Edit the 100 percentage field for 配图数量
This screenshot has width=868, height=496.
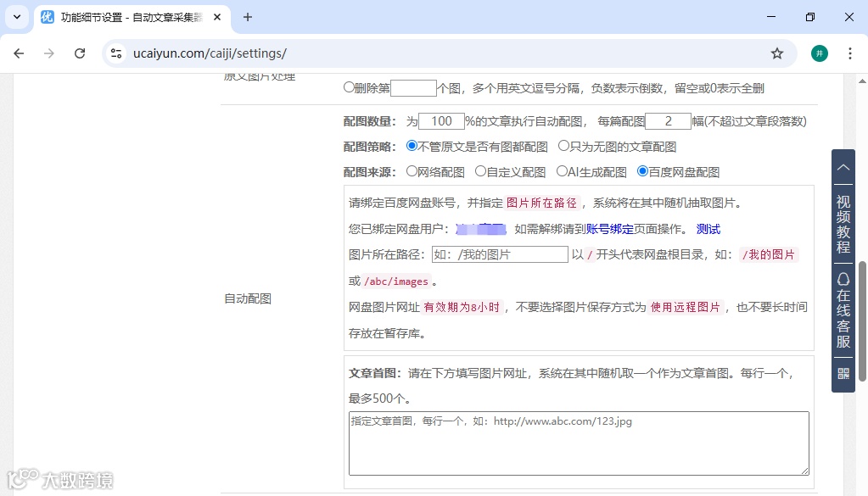point(442,121)
